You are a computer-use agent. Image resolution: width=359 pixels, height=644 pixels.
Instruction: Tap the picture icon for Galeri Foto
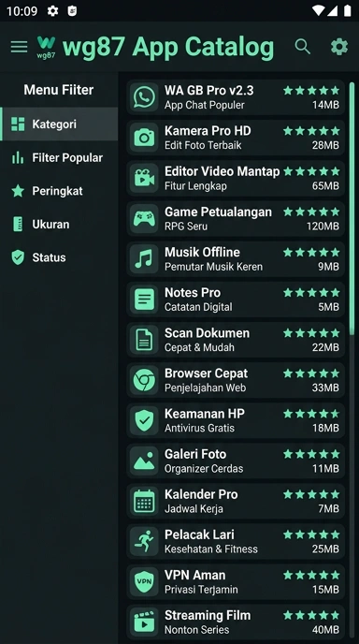(144, 461)
